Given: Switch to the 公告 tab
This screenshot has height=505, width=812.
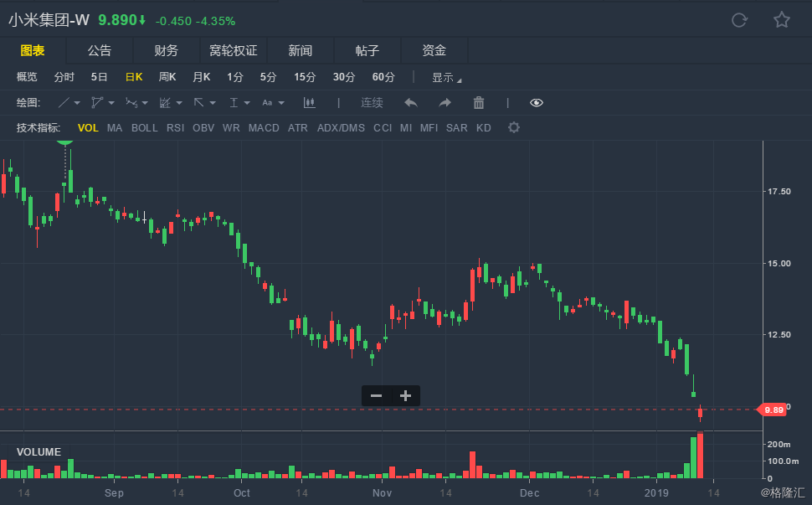Looking at the screenshot, I should pyautogui.click(x=100, y=51).
